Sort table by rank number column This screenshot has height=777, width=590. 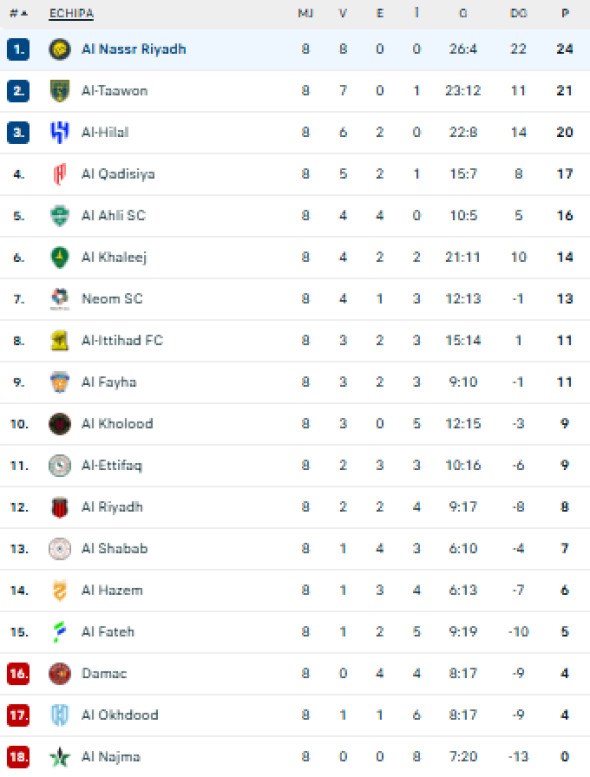18,13
